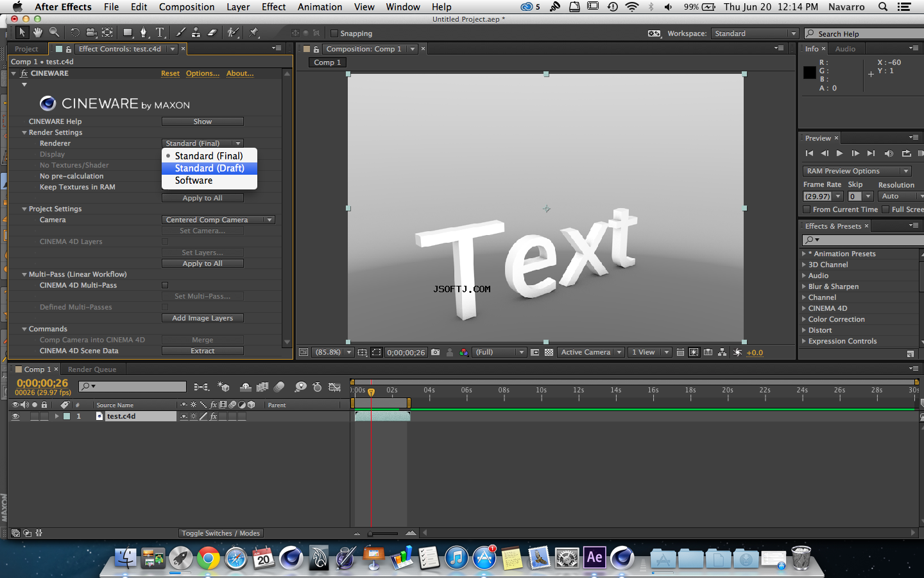Viewport: 924px width, 578px height.
Task: Click Extract button for Scene Data
Action: tap(203, 351)
